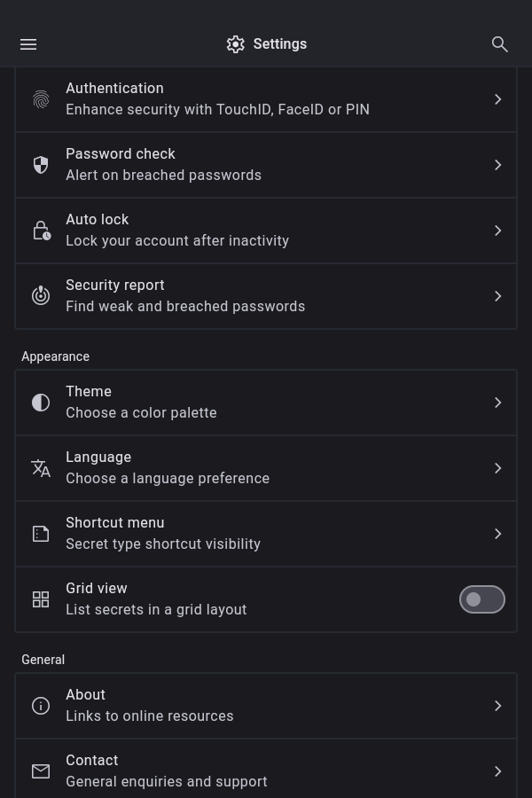This screenshot has height=798, width=532.
Task: Click the shield Password check icon
Action: coord(41,165)
